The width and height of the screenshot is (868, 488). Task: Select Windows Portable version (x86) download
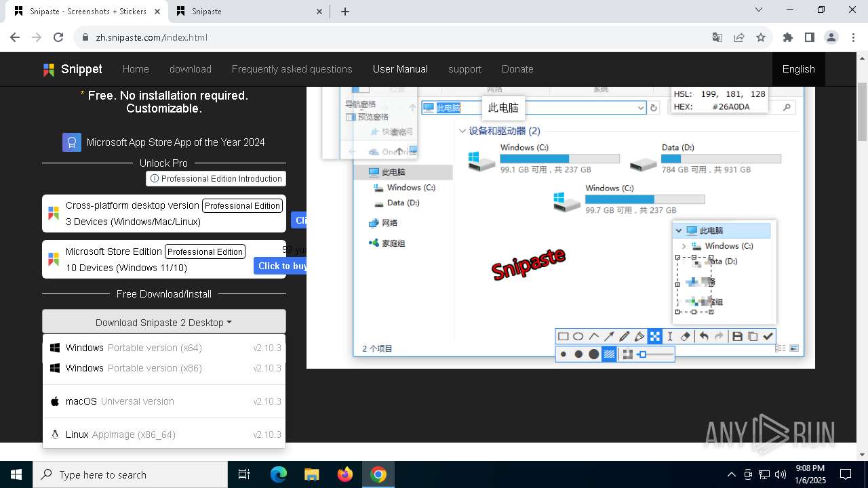coord(164,368)
